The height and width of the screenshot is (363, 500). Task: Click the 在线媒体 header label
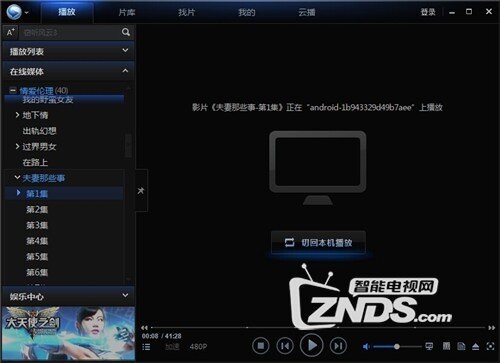[27, 72]
